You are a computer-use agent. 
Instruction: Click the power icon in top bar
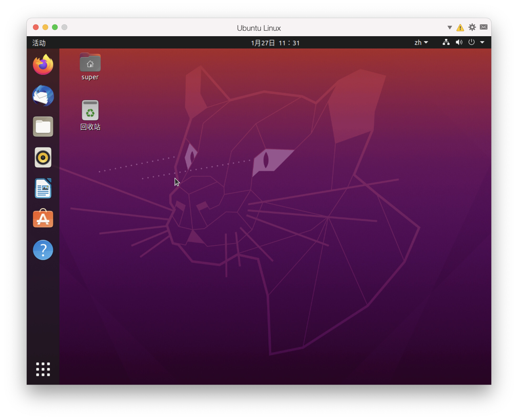coord(471,42)
